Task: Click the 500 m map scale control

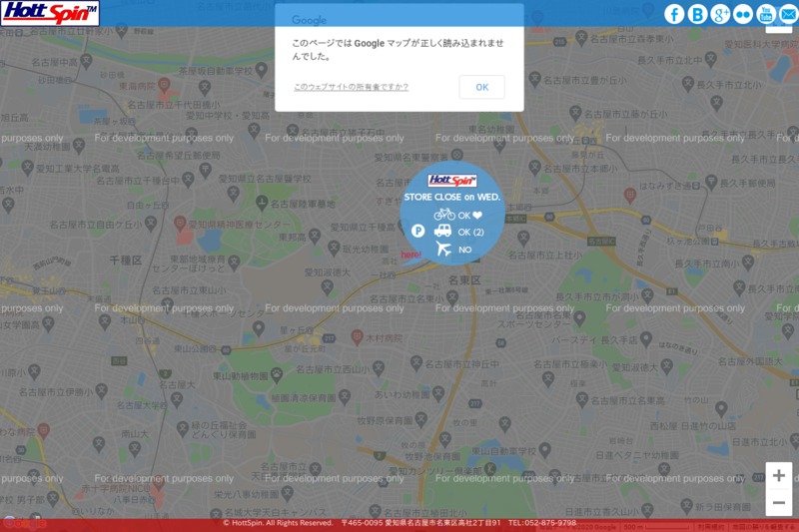Action: click(656, 527)
